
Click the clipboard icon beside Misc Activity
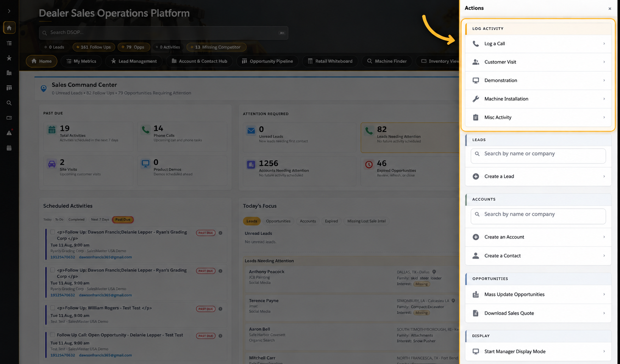click(476, 117)
